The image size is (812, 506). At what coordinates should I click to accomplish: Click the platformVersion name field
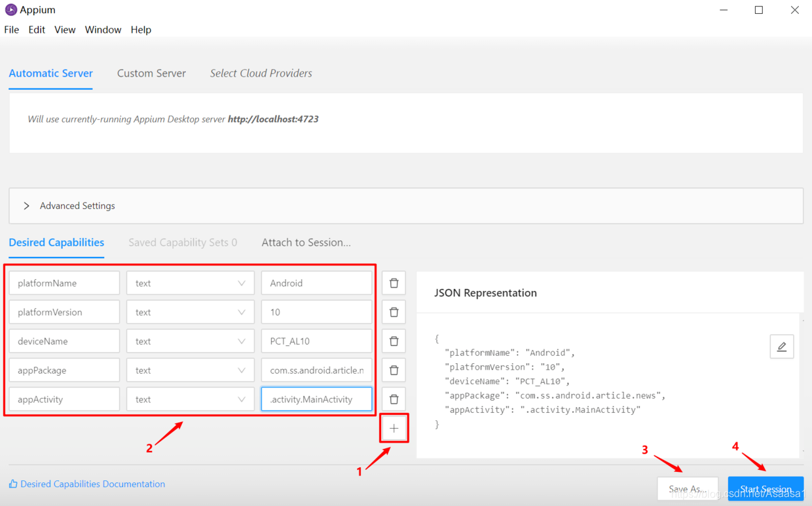64,312
